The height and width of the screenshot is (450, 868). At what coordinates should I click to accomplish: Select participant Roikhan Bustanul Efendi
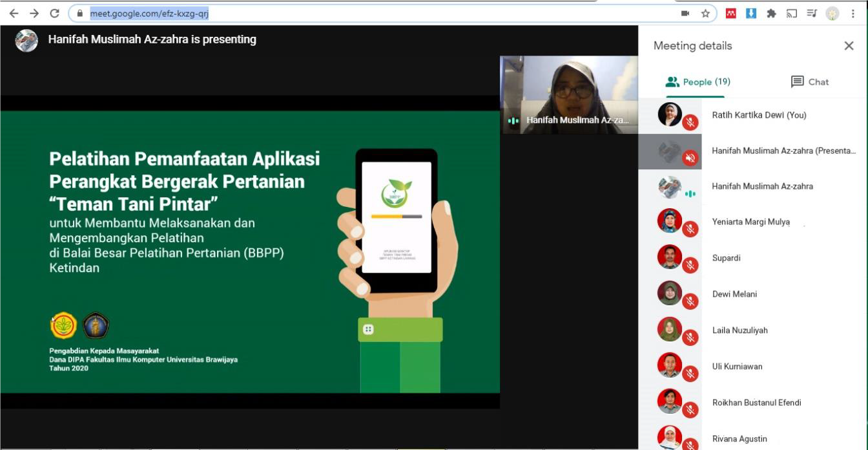pyautogui.click(x=752, y=403)
